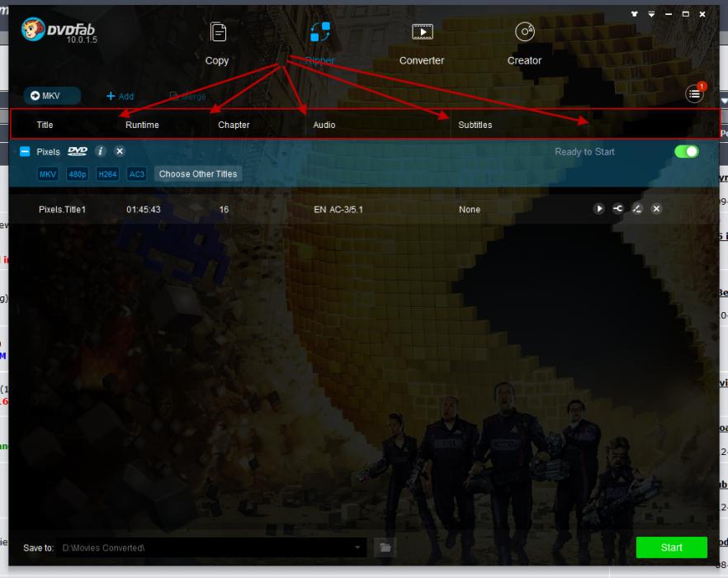Click the Subtitles column header
The image size is (728, 578).
(x=475, y=125)
